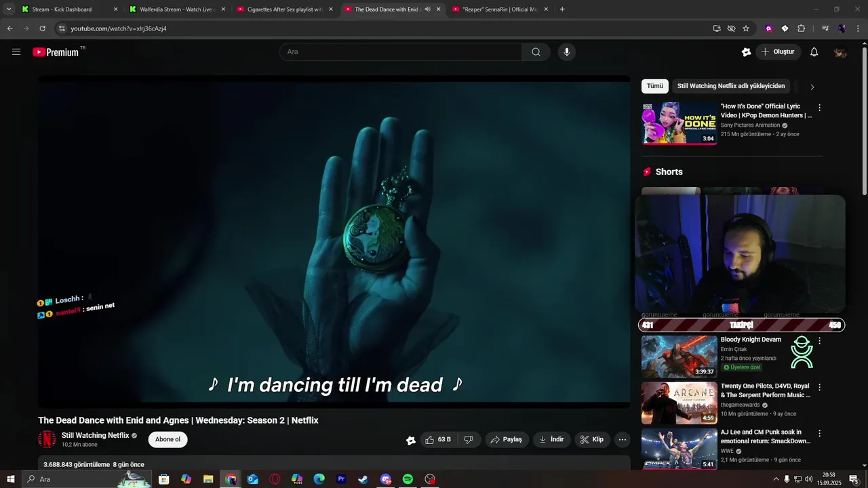Open YouTube notifications bell
868x488 pixels.
[x=814, y=52]
